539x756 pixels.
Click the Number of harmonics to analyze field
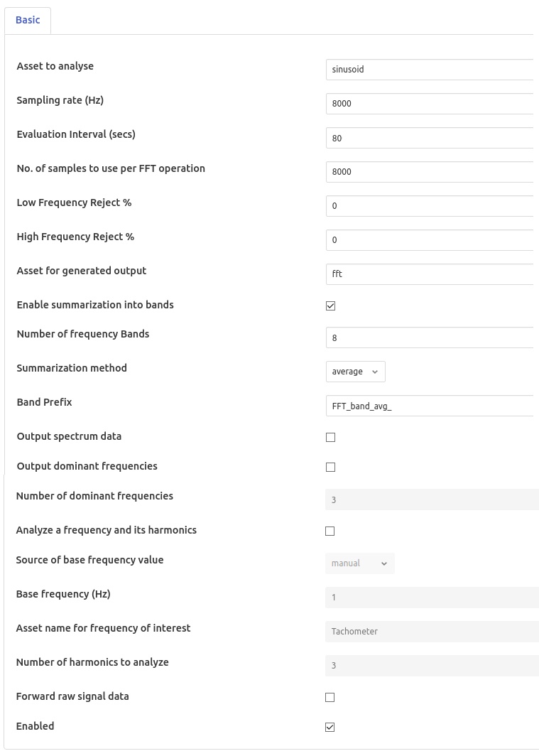[x=432, y=666]
